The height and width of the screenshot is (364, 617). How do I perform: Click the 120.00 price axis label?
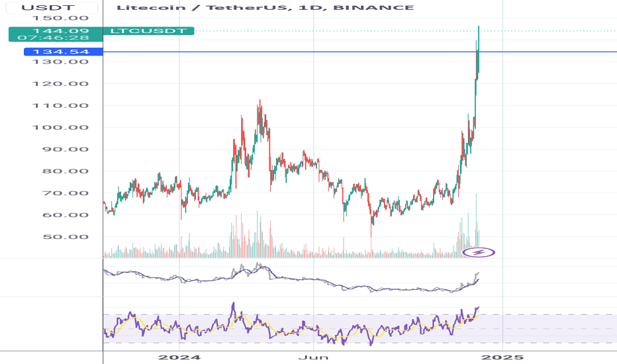(x=60, y=84)
